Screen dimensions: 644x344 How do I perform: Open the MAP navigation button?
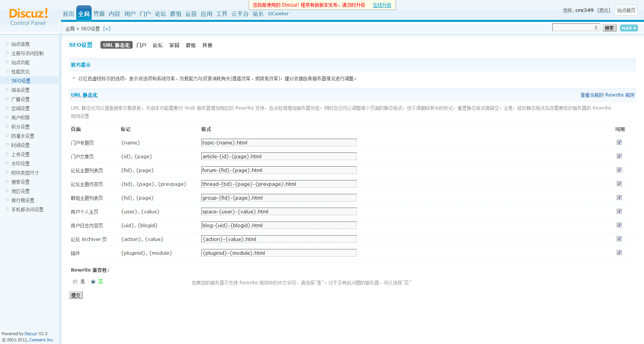coord(629,28)
